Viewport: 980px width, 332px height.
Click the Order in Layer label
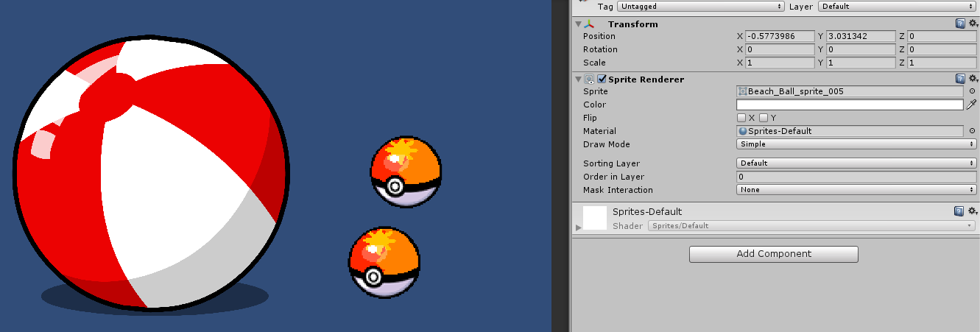[x=613, y=177]
